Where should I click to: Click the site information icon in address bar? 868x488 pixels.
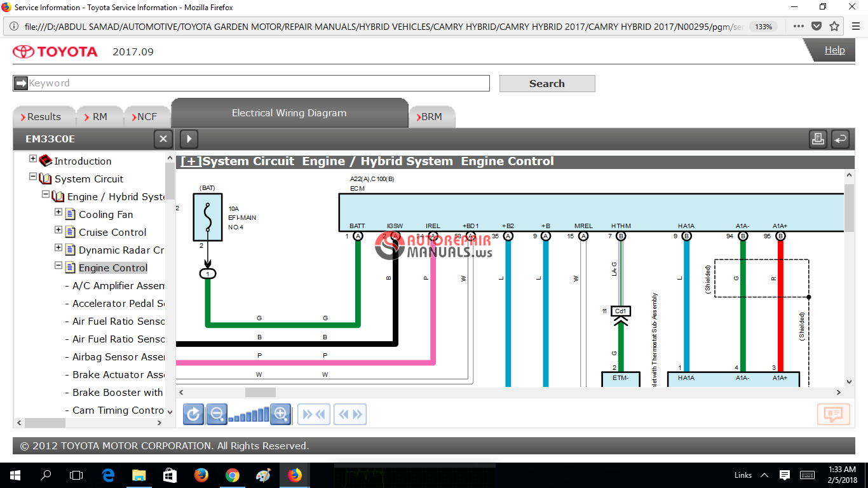[x=14, y=27]
